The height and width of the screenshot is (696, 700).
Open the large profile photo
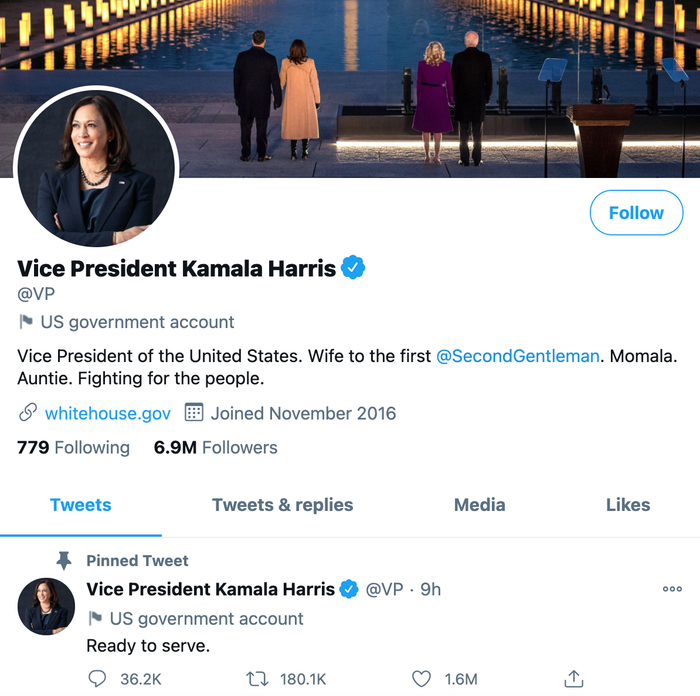(x=97, y=167)
